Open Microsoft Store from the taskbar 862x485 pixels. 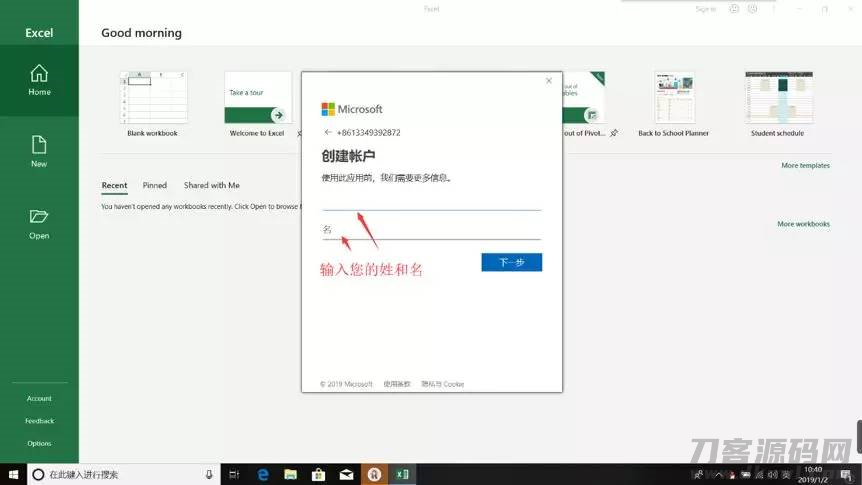pyautogui.click(x=318, y=474)
